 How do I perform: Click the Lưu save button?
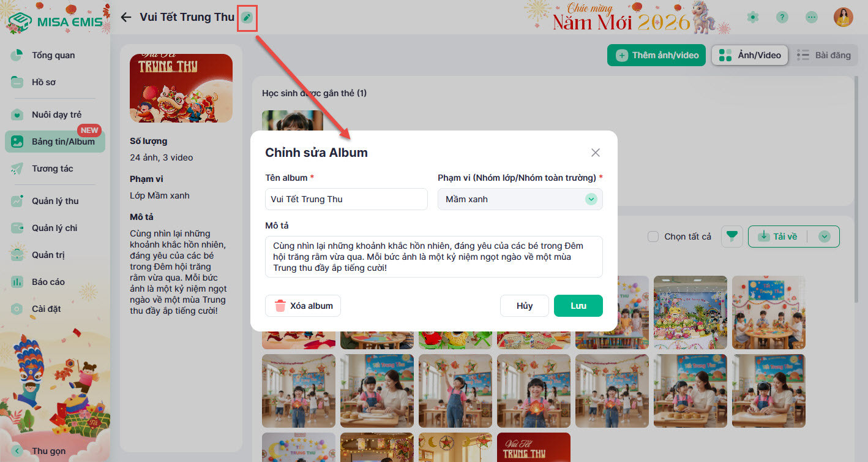578,306
